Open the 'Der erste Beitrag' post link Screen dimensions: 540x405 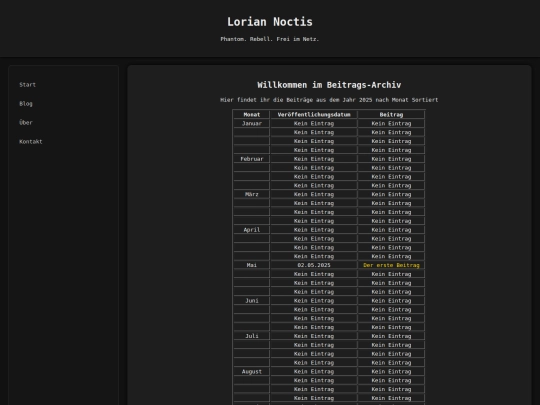coord(391,265)
